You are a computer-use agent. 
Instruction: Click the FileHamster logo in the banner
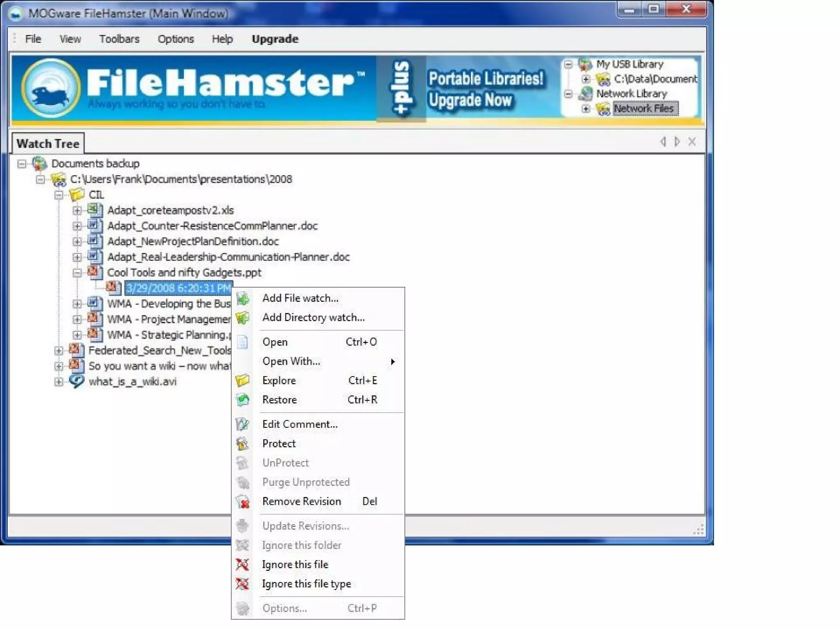51,88
